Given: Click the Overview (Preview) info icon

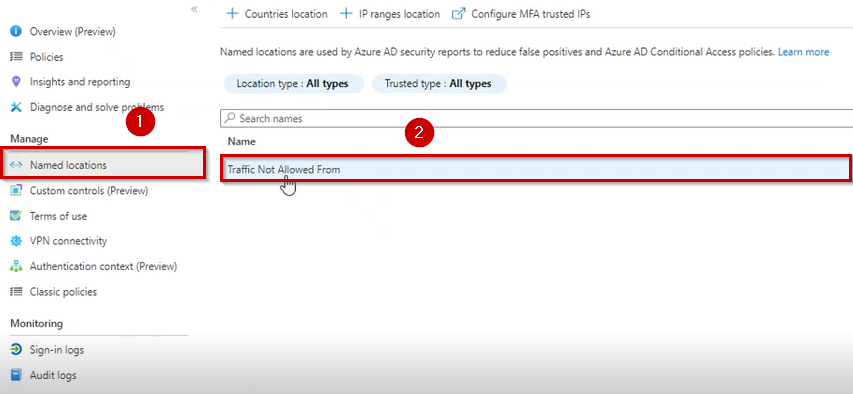Looking at the screenshot, I should 16,32.
